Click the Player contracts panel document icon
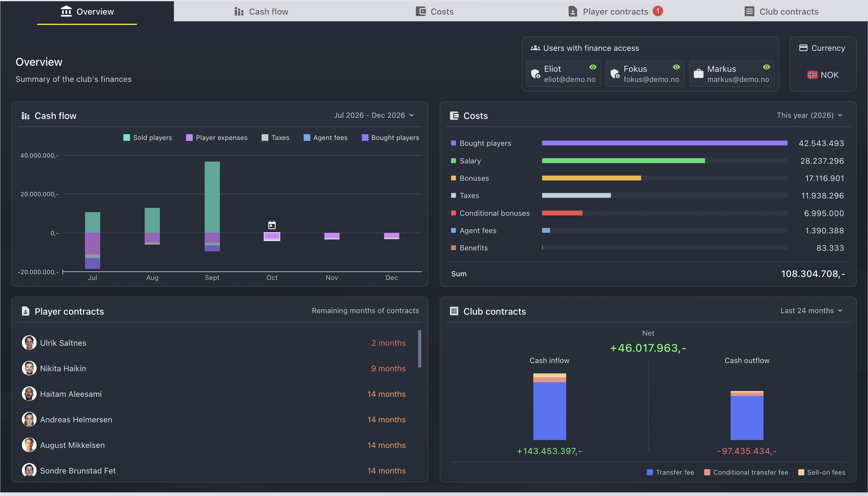This screenshot has width=868, height=496. coord(26,311)
